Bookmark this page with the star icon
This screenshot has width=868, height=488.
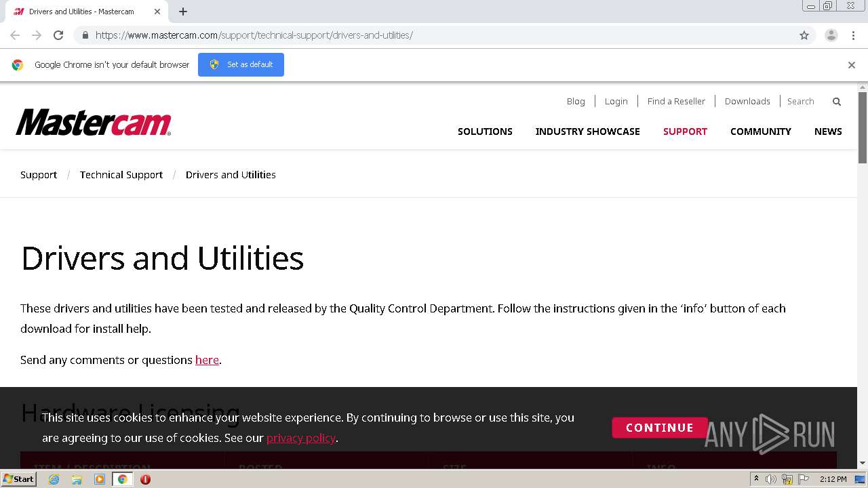coord(804,35)
